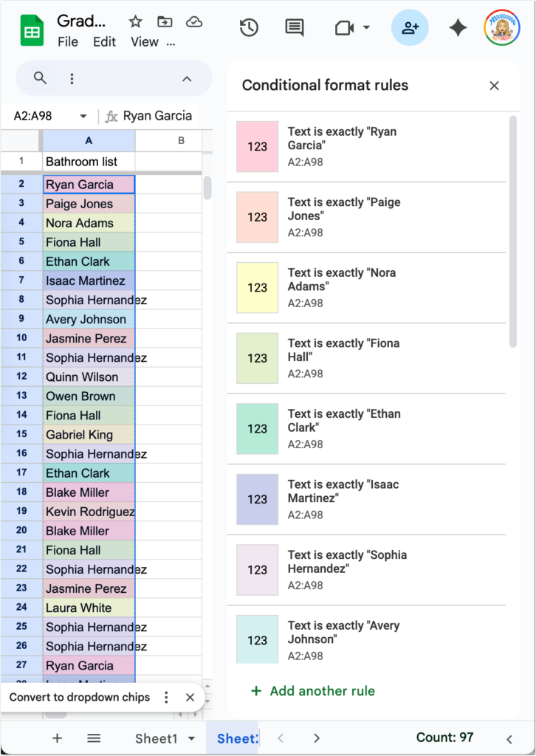536x756 pixels.
Task: Open toolbar overflow with three-dot icon
Action: coord(72,78)
